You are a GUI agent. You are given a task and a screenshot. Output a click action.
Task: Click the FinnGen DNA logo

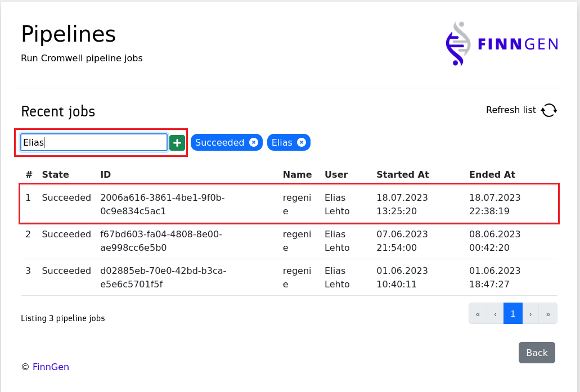pos(501,44)
